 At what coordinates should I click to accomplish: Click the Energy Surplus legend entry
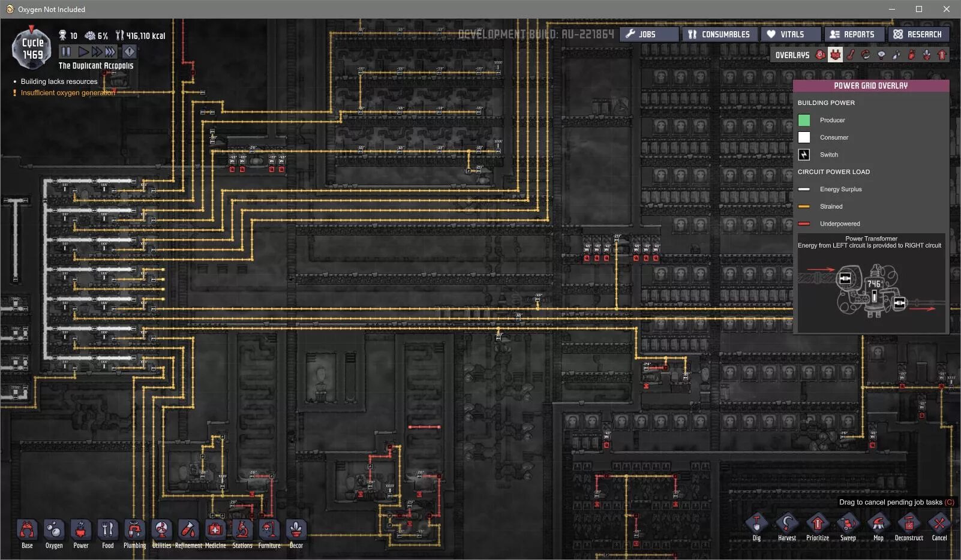[x=830, y=189]
